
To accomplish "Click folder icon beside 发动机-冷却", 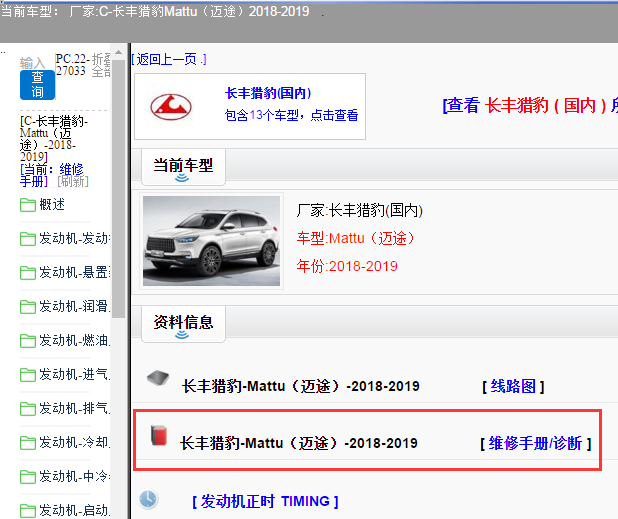I will (x=28, y=443).
